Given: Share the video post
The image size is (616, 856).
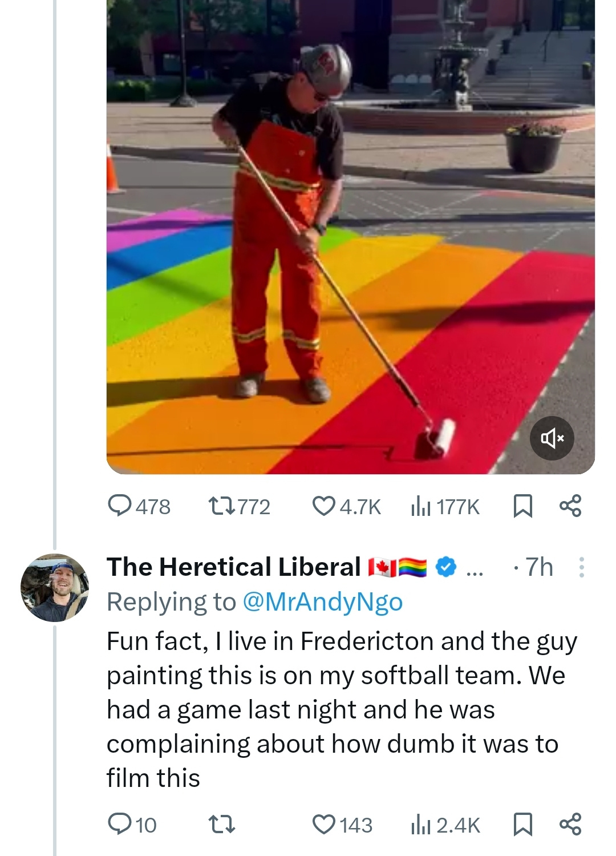Looking at the screenshot, I should point(570,506).
